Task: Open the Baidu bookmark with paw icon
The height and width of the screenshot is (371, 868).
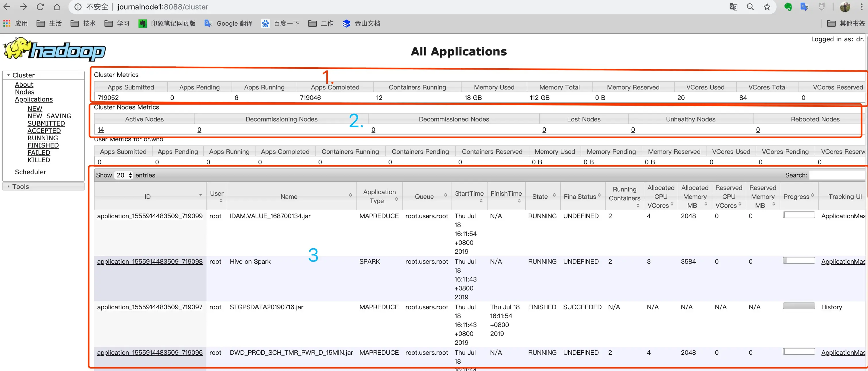Action: click(280, 23)
